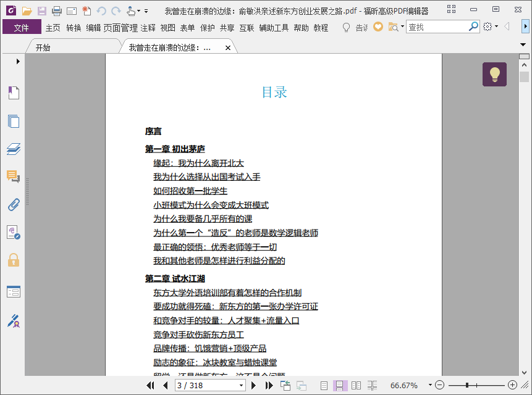The height and width of the screenshot is (395, 532).
Task: Go to the first page button
Action: pos(150,385)
